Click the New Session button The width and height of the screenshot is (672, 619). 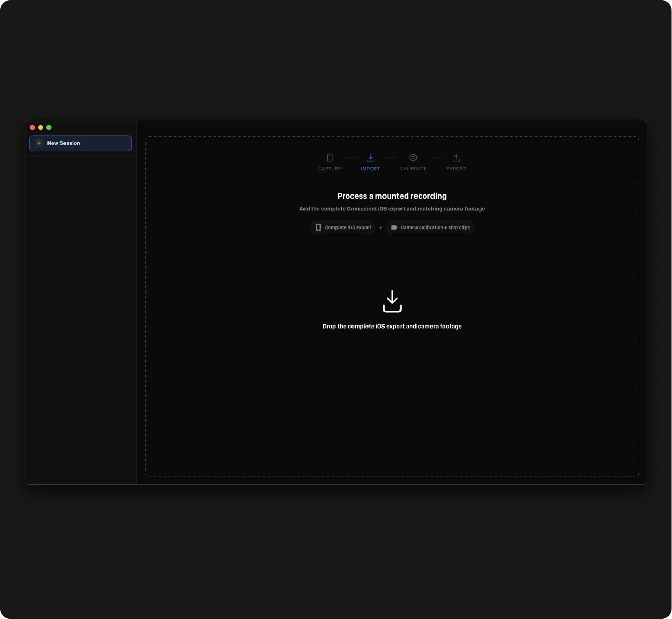[x=81, y=143]
